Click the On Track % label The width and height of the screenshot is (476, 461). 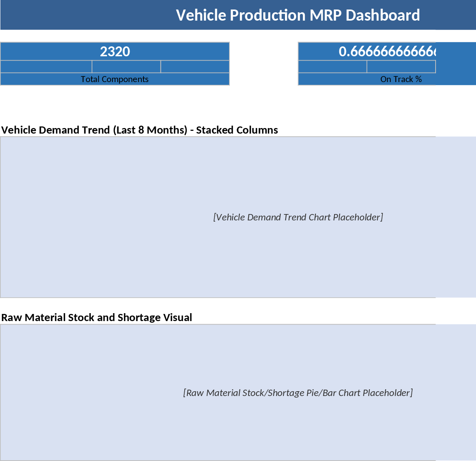click(401, 79)
